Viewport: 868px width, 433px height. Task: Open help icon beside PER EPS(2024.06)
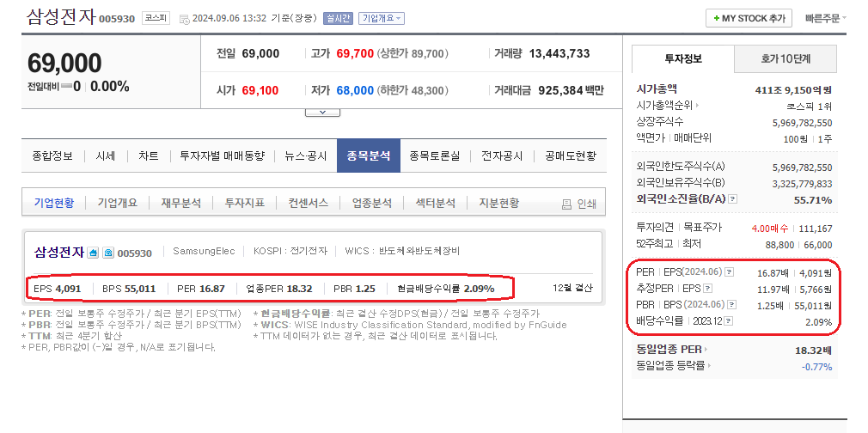729,271
